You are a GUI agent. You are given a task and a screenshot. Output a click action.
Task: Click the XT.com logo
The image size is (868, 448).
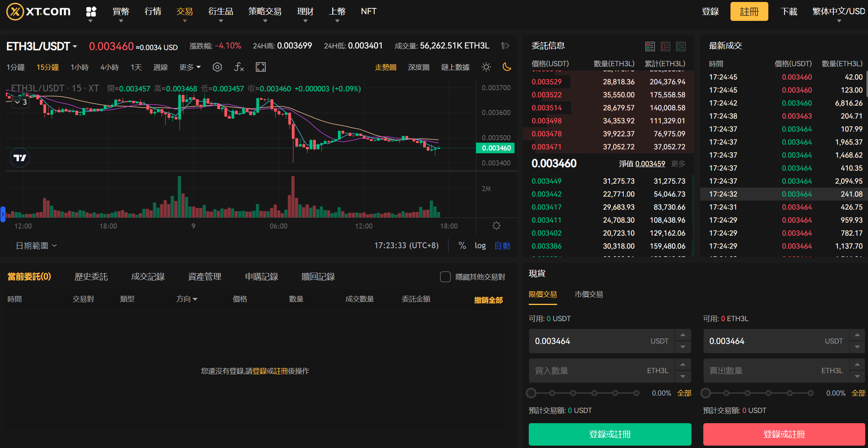[38, 11]
